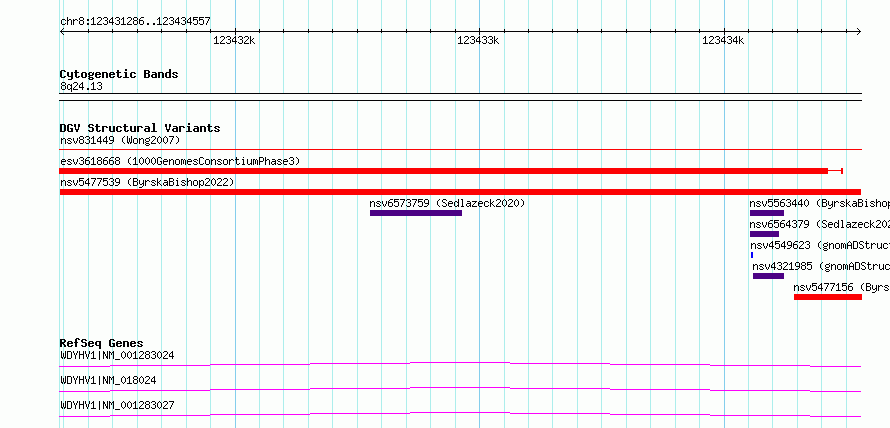Viewport: 890px width, 428px height.
Task: Open the nsv5477156 variant label
Action: pyautogui.click(x=842, y=287)
